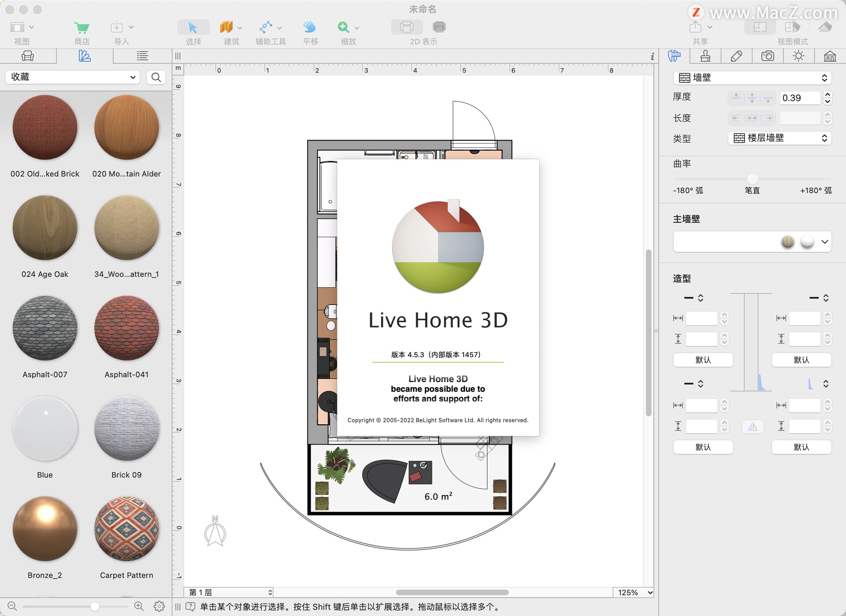Click the white material swatch in 主墙壁
Screen dimensions: 846x616
coord(807,241)
